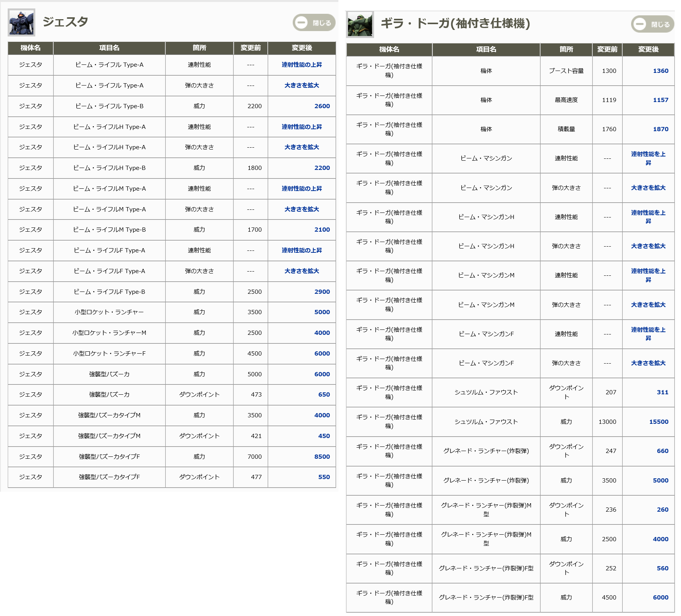This screenshot has height=616, width=681.
Task: Click the ジェスタ mobile suit thumbnail icon
Action: (21, 23)
